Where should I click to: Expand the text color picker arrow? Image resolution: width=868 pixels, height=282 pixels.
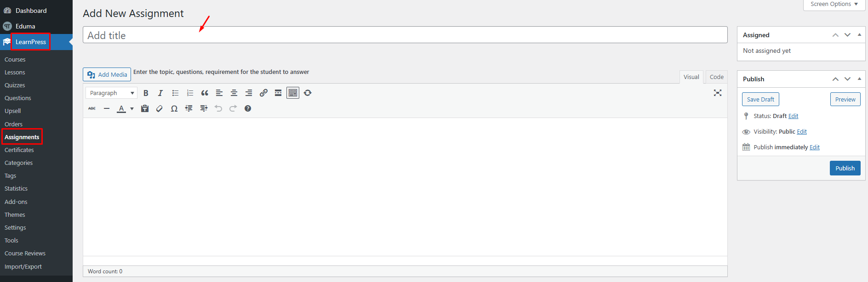point(132,109)
